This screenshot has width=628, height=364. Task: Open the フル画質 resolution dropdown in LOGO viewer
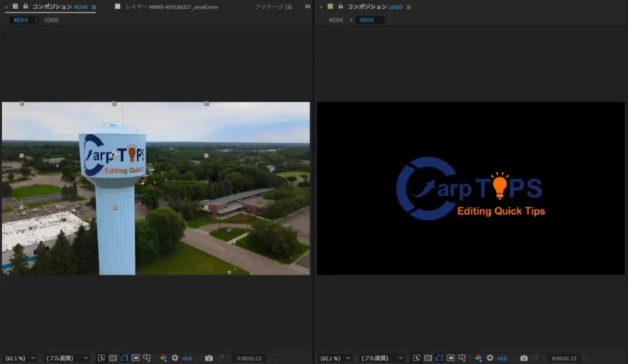pyautogui.click(x=381, y=358)
